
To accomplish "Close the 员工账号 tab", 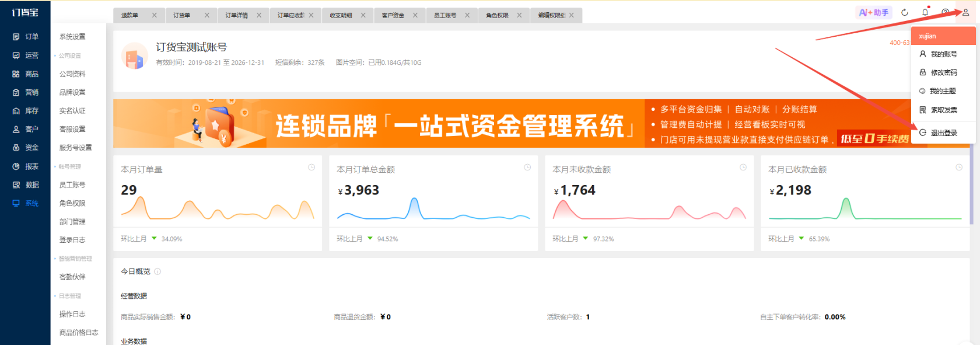I will [x=467, y=15].
